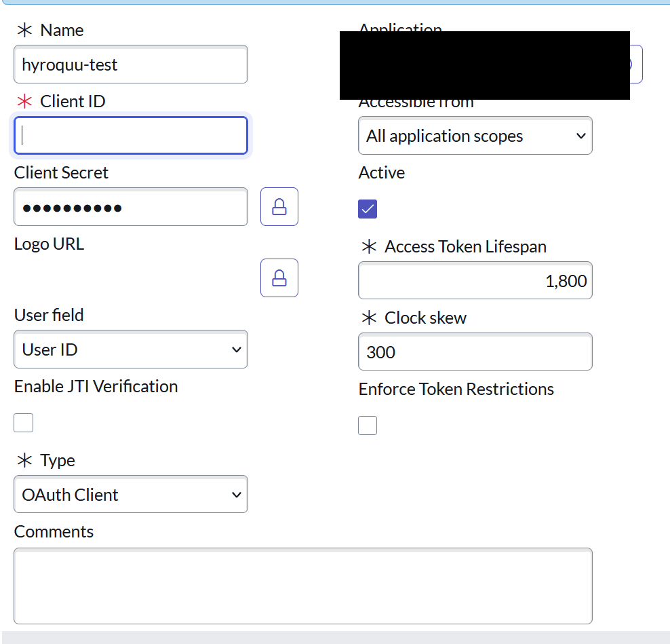
Task: Click the masked Client Secret input
Action: 130,207
